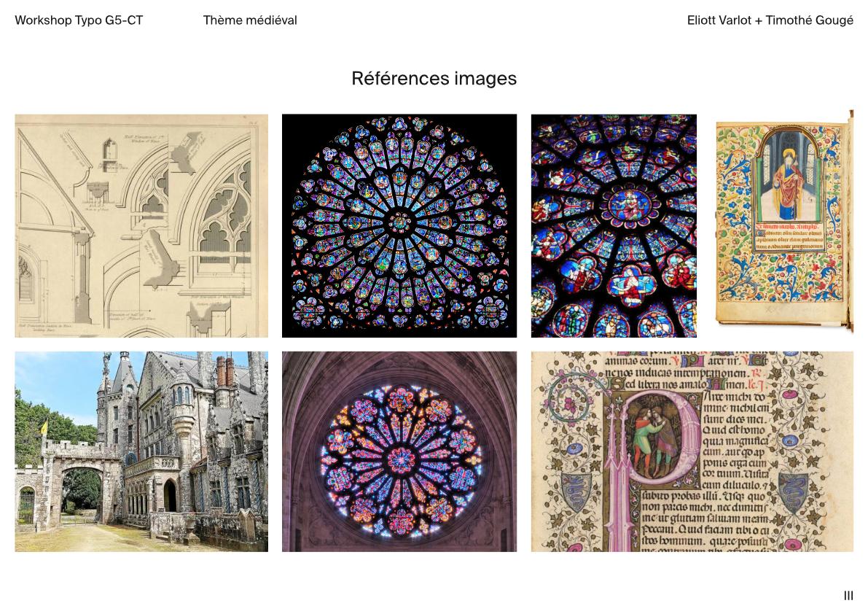
Task: Select the 'Thème médiéval' header label
Action: [250, 20]
